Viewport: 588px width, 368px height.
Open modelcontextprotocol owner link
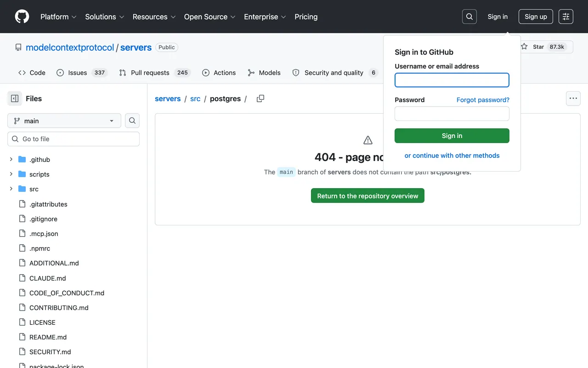(70, 47)
